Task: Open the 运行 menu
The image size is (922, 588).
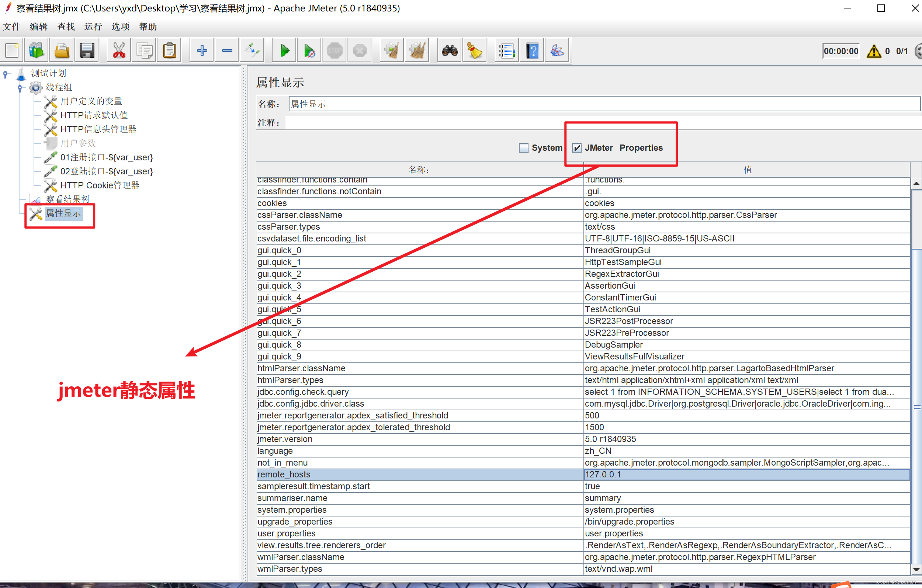Action: coord(93,27)
